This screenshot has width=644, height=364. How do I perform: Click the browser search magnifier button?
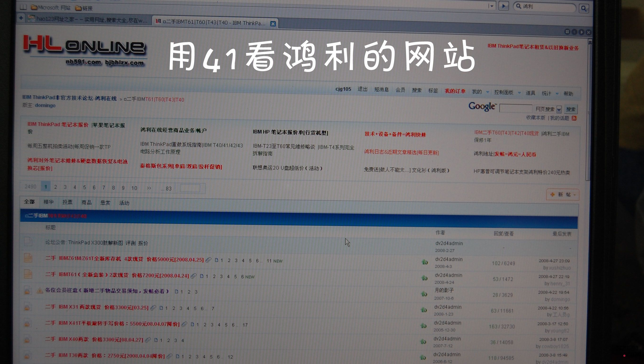coord(584,9)
